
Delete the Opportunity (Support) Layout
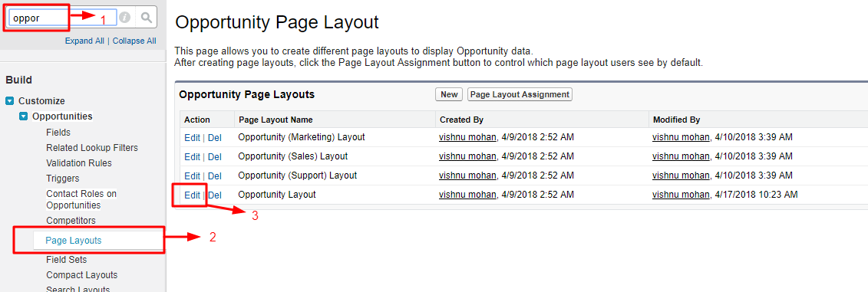[x=215, y=176]
